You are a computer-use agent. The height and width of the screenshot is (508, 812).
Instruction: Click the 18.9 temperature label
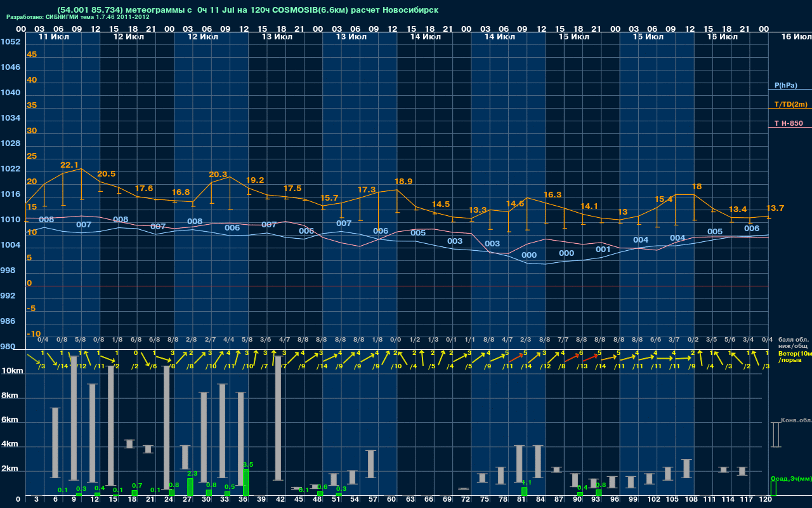pos(403,182)
